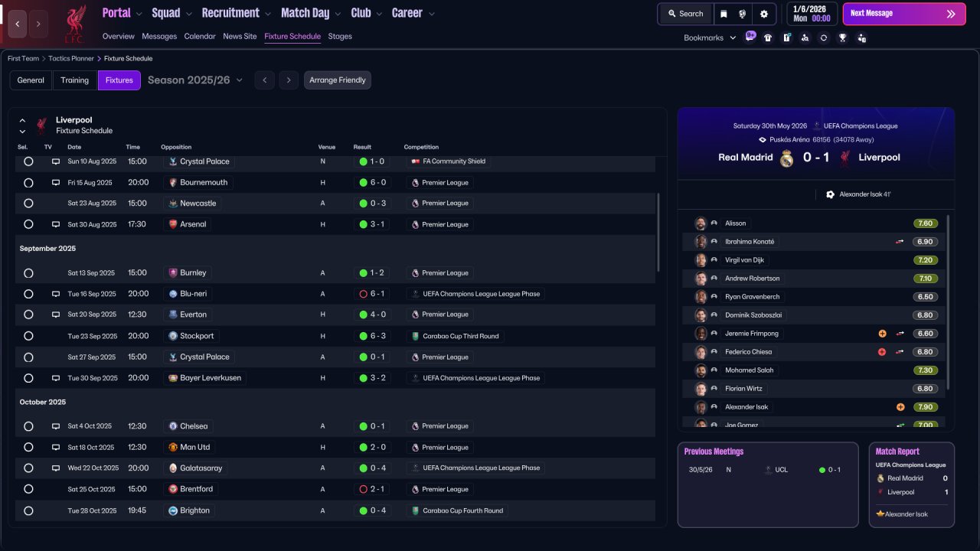Open the Bookmarks dropdown
980x551 pixels.
click(x=710, y=37)
